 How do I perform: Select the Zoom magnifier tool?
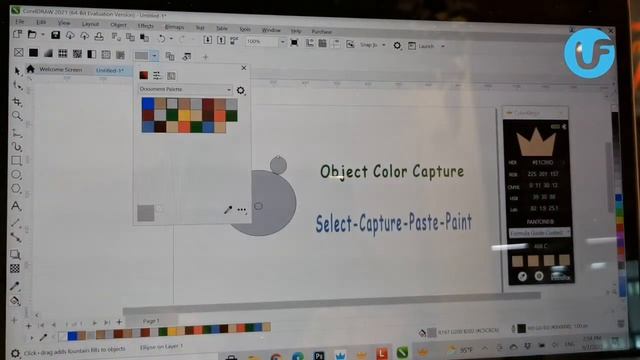tap(17, 116)
